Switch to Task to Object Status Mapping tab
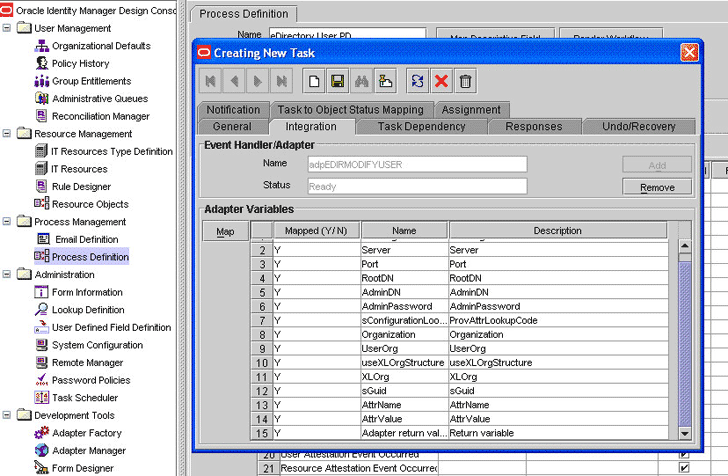Screen dimensions: 728x476 pos(351,110)
